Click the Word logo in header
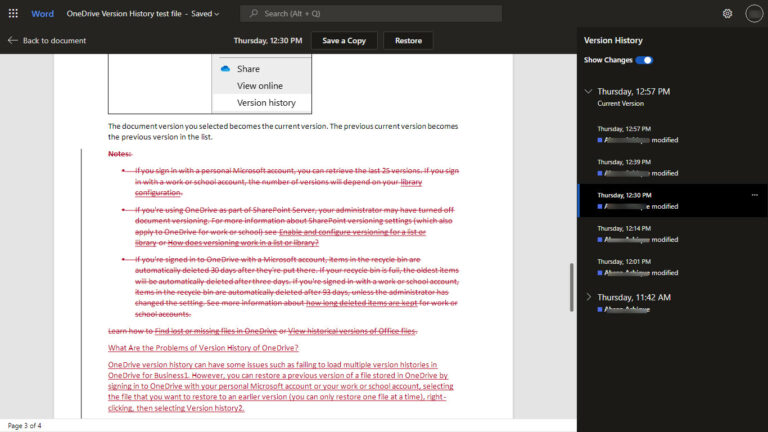 tap(43, 14)
